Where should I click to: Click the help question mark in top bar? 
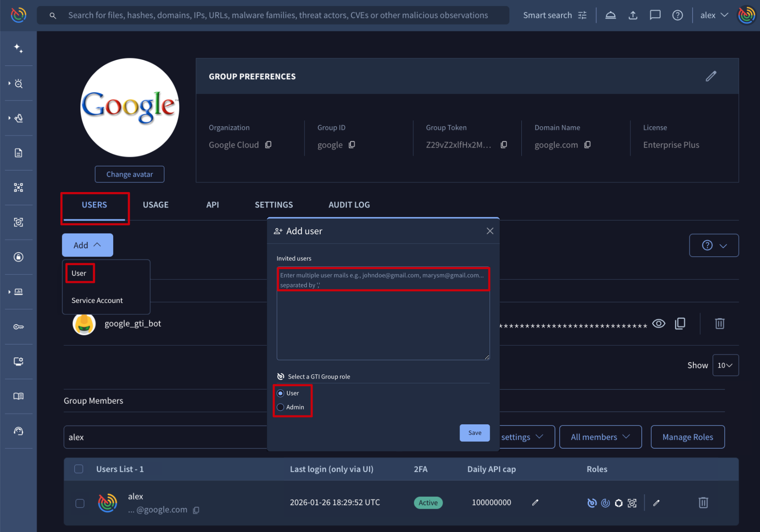(x=678, y=15)
